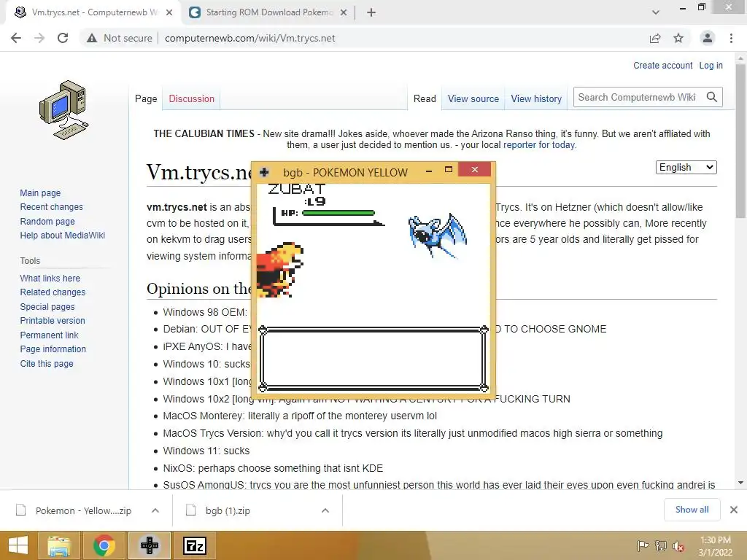Click the Computernewb wiki computer logo
This screenshot has height=560, width=747.
coord(64,110)
